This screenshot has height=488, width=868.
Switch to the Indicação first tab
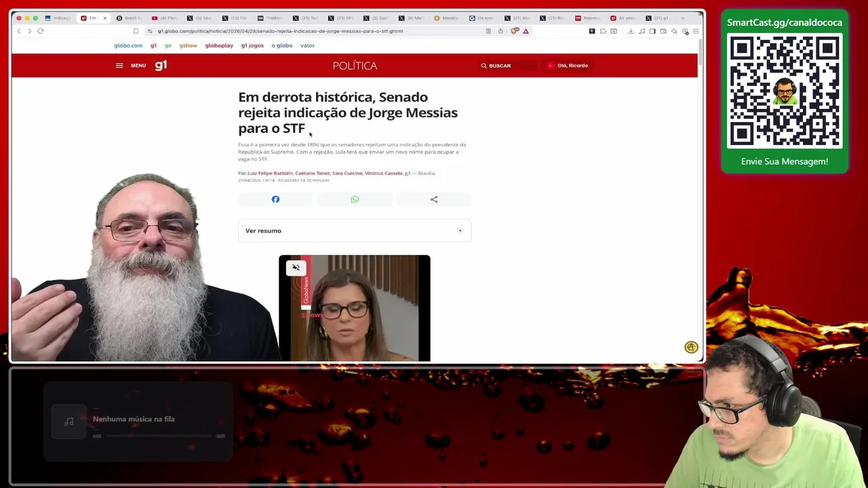click(58, 18)
